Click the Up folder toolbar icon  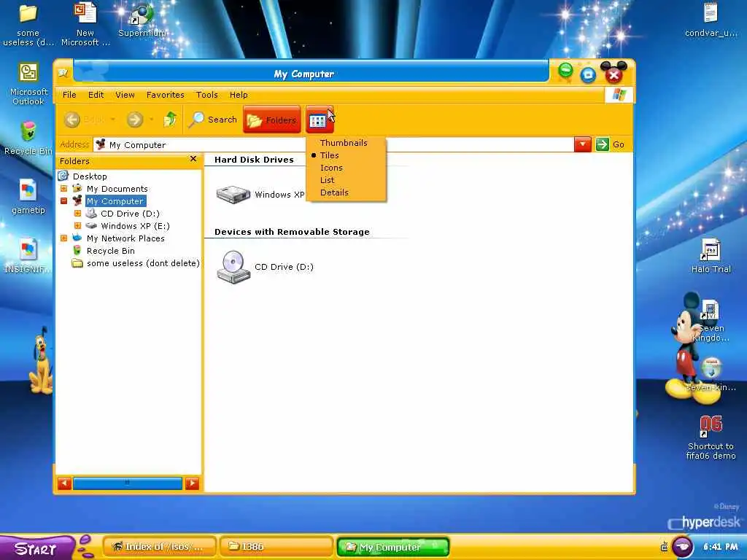point(170,119)
